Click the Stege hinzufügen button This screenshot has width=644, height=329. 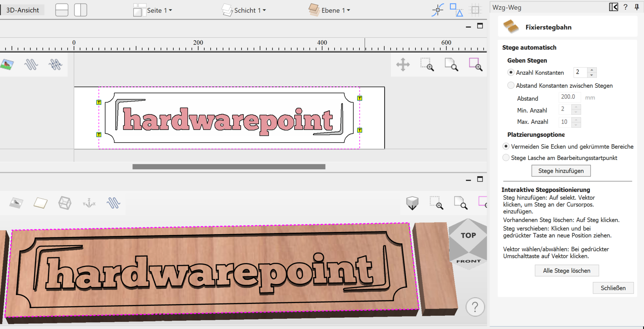pos(561,171)
